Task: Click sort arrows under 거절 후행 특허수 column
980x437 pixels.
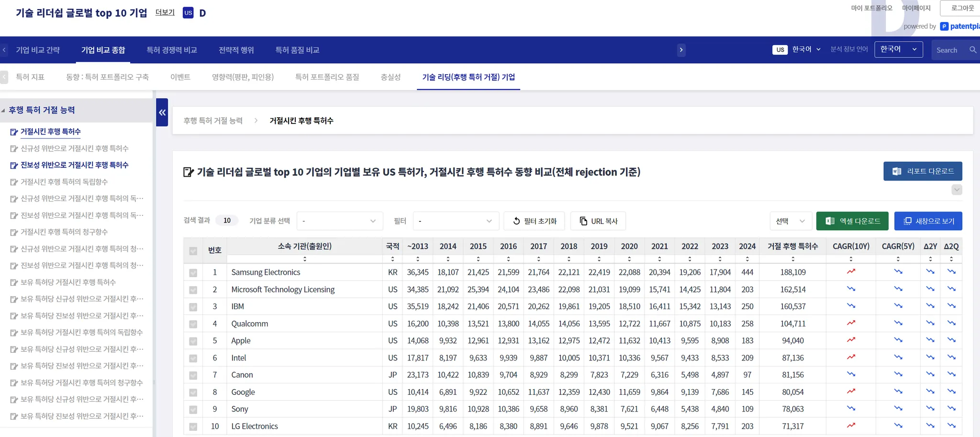Action: tap(792, 259)
